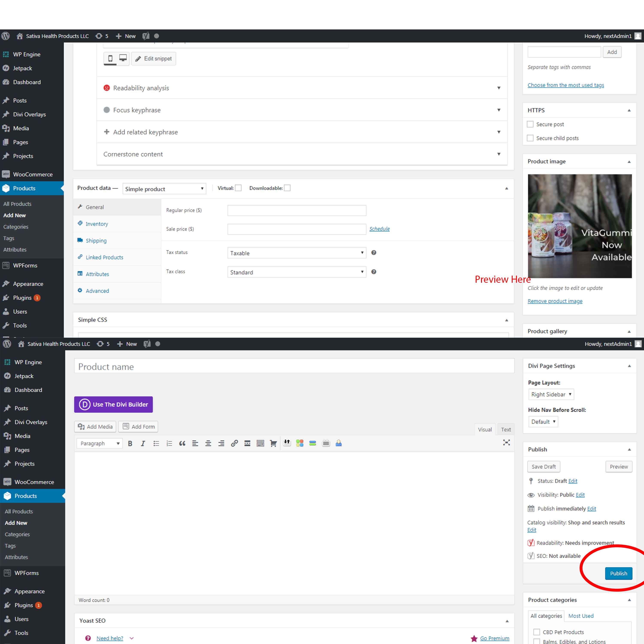Click the Remove product image link
The image size is (644, 644).
[x=555, y=301]
